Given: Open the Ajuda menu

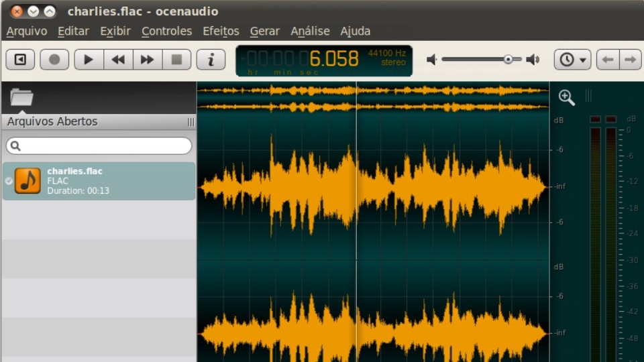Looking at the screenshot, I should click(x=356, y=32).
